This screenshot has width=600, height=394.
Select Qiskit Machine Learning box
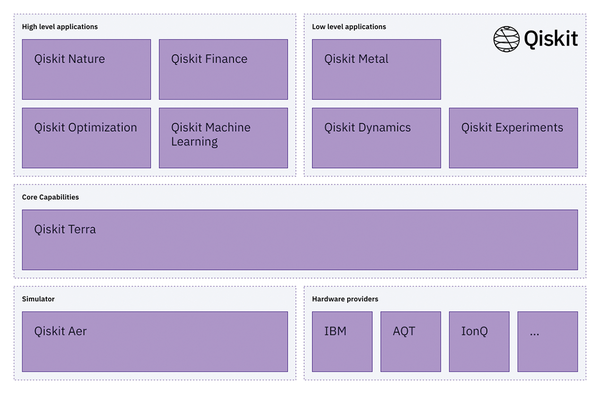[x=223, y=138]
